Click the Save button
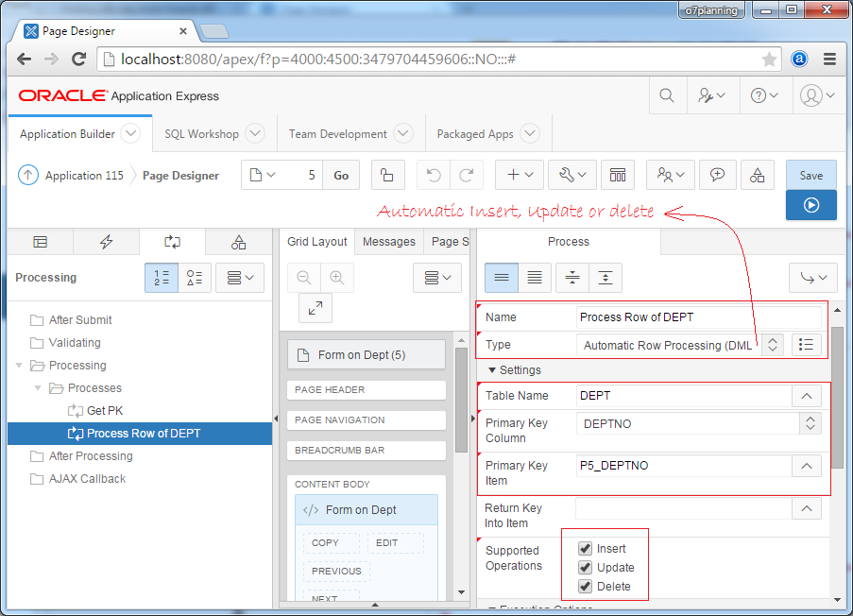This screenshot has height=616, width=853. 811,175
